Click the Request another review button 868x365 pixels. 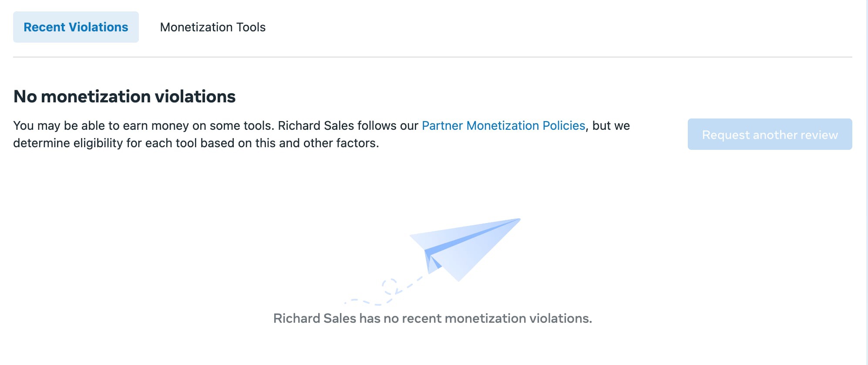pyautogui.click(x=770, y=134)
